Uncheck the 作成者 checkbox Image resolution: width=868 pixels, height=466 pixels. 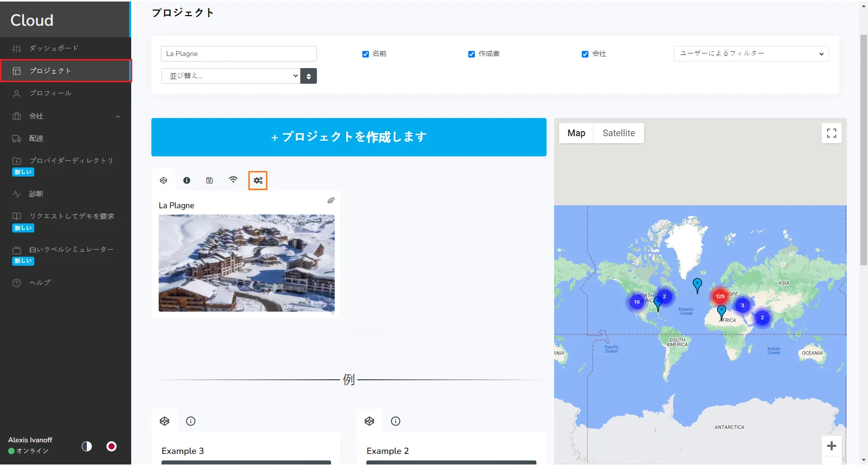click(x=471, y=54)
